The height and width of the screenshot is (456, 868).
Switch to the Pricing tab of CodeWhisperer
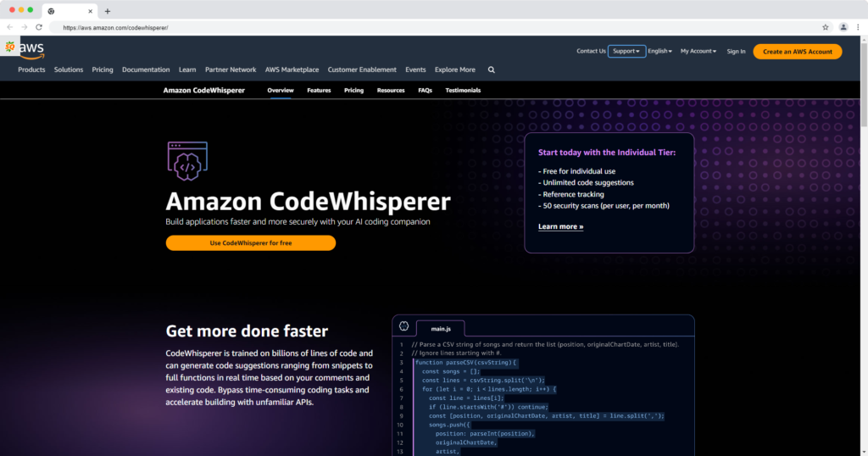point(353,90)
